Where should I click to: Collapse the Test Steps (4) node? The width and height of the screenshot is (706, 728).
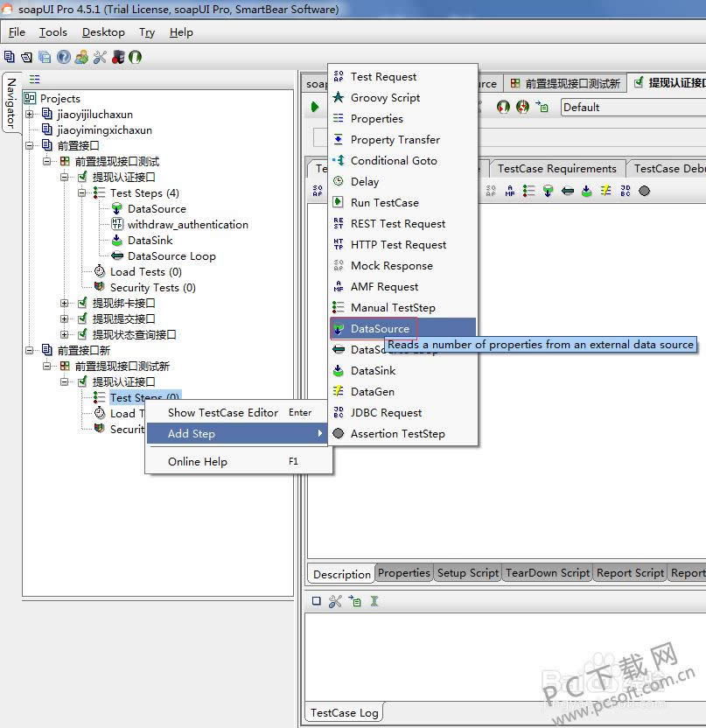(x=82, y=193)
